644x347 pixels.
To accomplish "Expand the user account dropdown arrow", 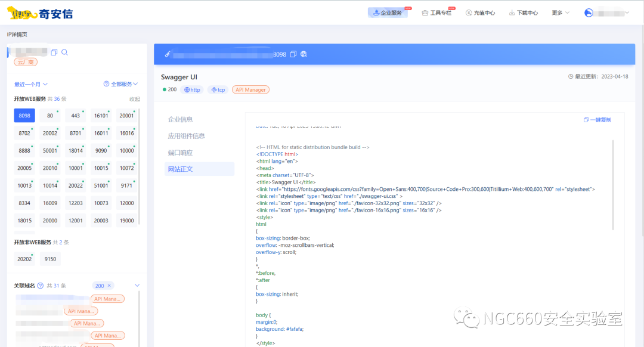I will point(627,13).
